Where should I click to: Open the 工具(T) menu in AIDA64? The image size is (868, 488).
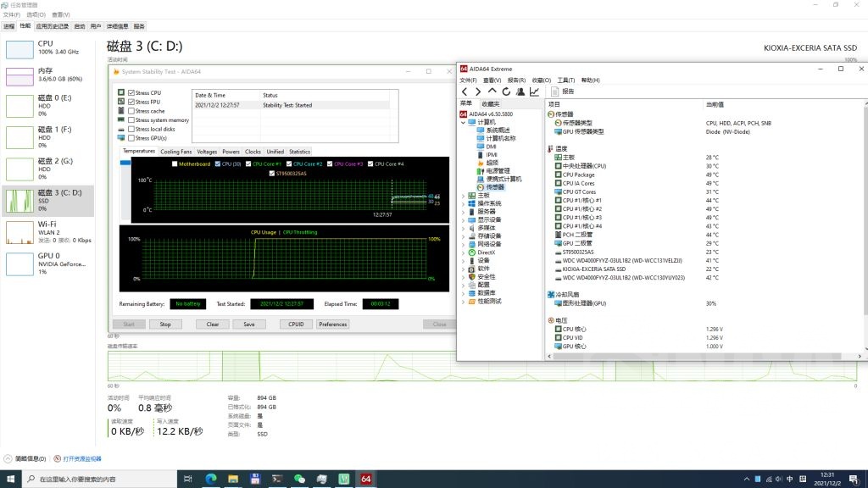point(566,80)
